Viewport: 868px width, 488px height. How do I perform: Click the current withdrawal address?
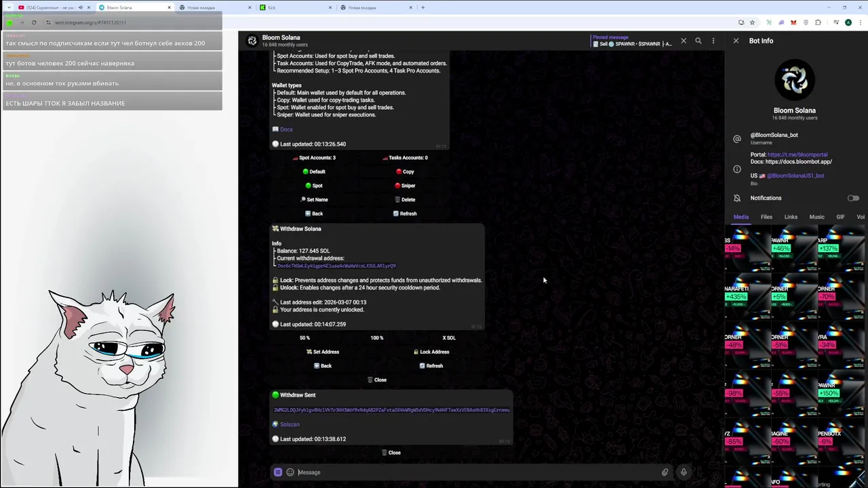tap(336, 266)
